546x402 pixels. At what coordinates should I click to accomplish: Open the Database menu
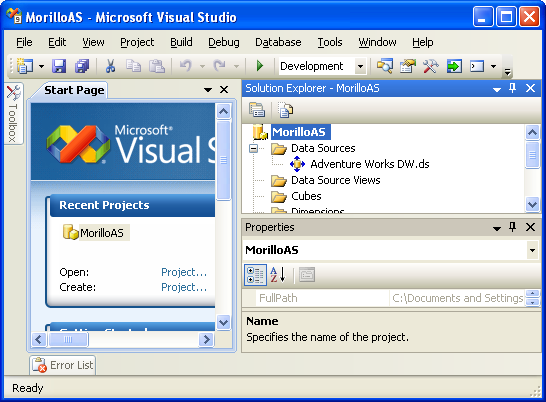[278, 42]
